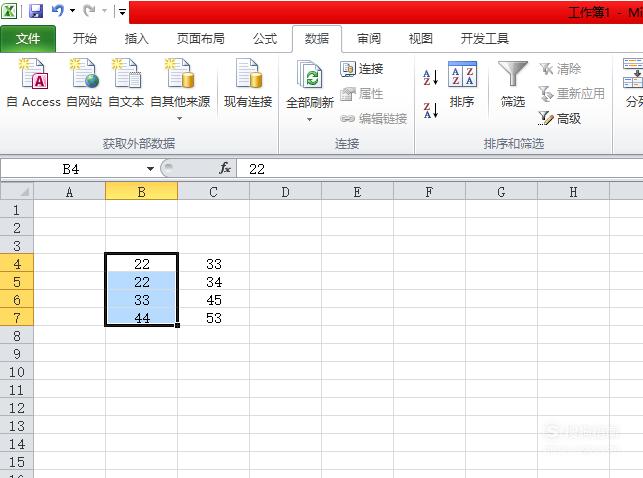Viewport: 643px width, 478px height.
Task: Click cell B6 containing 33
Action: [141, 300]
